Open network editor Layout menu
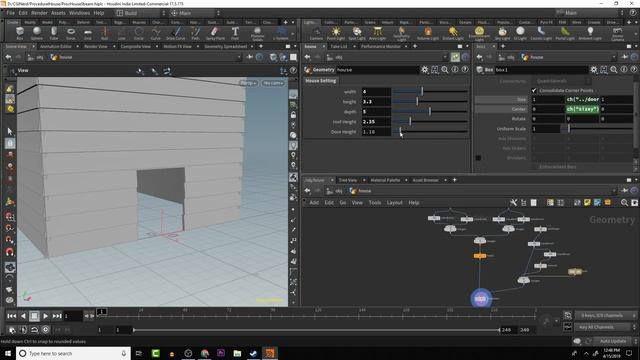This screenshot has width=640, height=360. pos(394,202)
